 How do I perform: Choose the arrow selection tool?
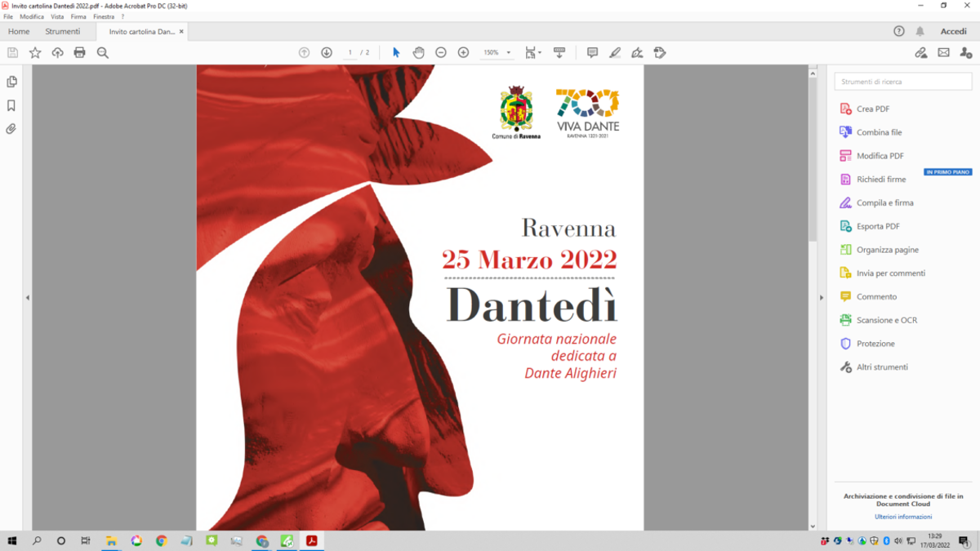pos(396,52)
